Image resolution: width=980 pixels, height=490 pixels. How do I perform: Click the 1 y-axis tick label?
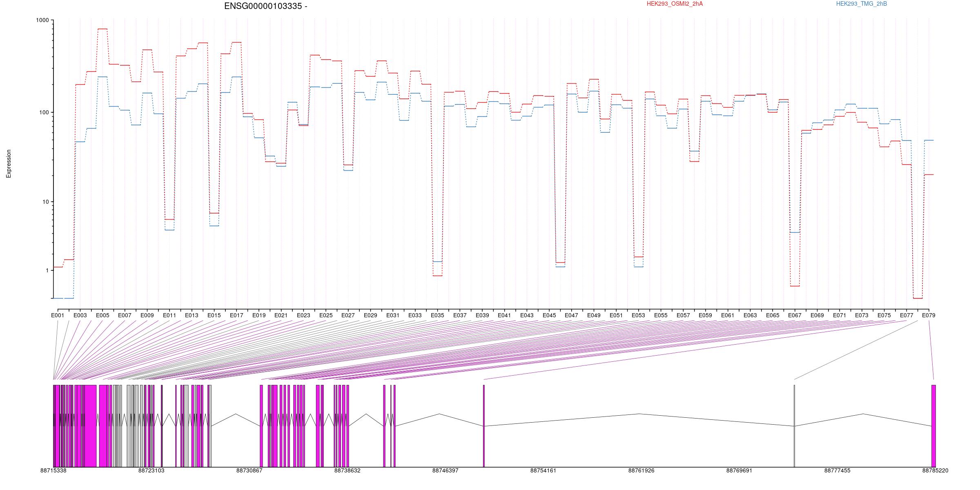(x=47, y=270)
